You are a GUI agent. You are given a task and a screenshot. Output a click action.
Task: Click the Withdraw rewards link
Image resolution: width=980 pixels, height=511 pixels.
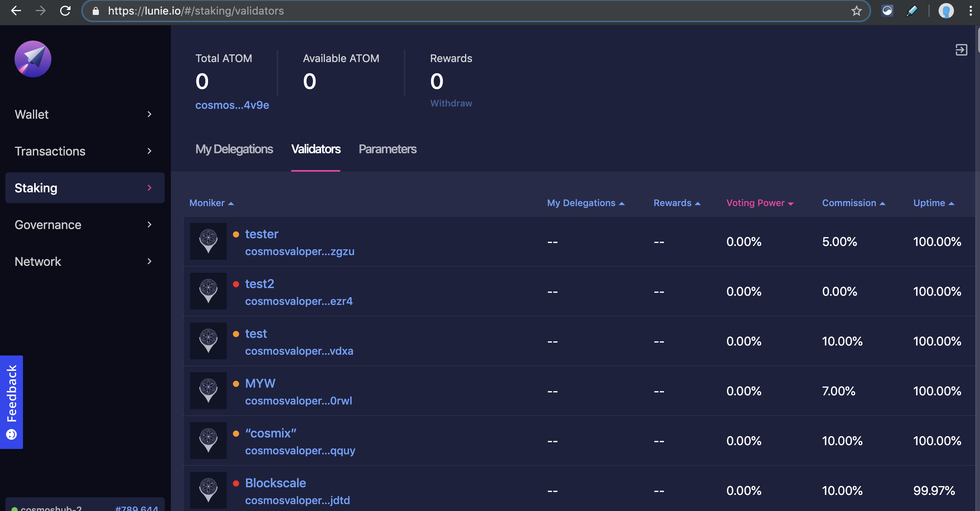pyautogui.click(x=451, y=103)
